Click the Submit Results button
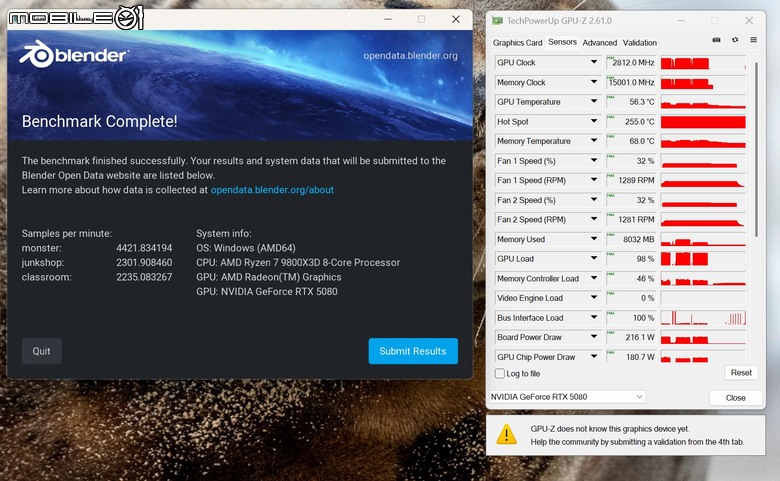The height and width of the screenshot is (481, 780). [x=413, y=351]
